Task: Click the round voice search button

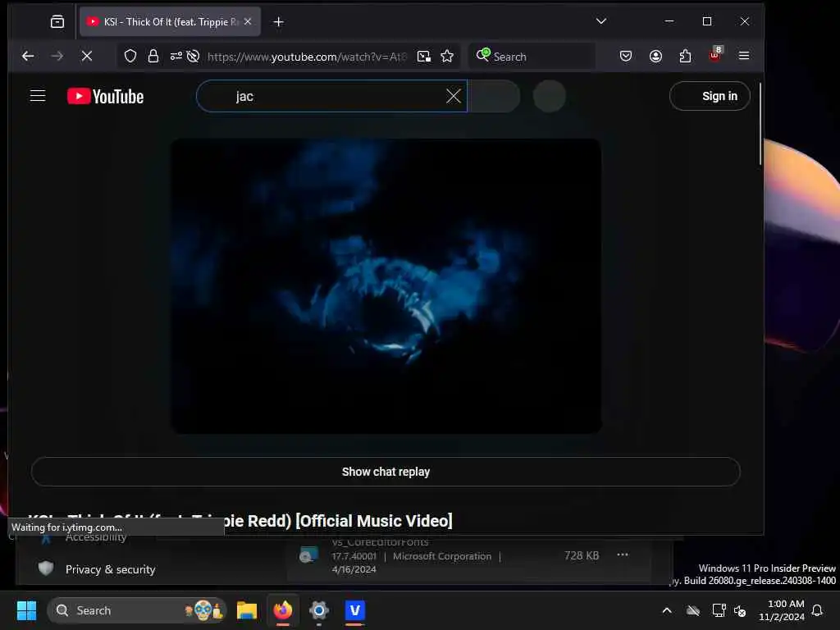Action: pos(549,97)
